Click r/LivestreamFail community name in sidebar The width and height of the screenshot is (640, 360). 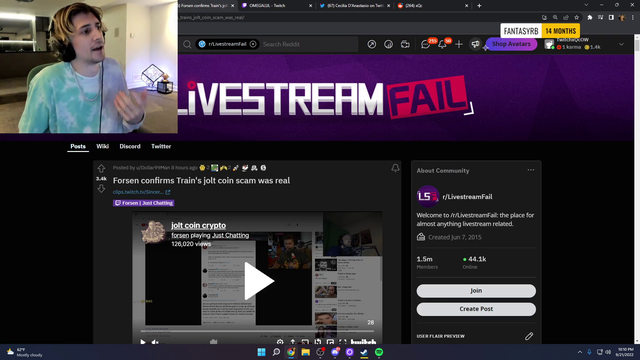467,197
